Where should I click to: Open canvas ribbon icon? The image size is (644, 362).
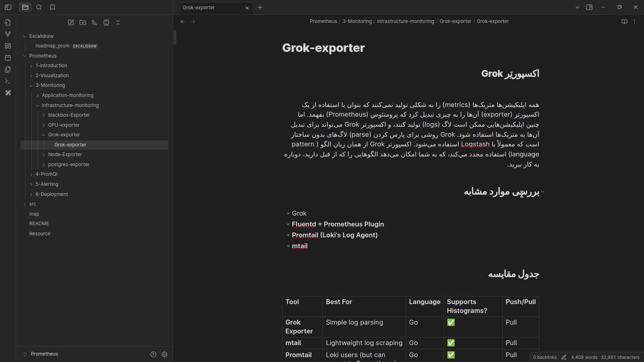click(8, 46)
